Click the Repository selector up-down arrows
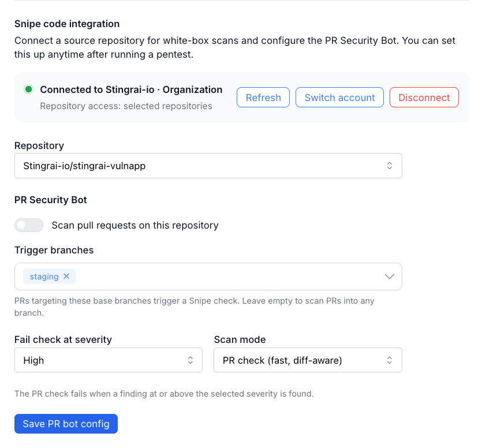 pyautogui.click(x=389, y=166)
